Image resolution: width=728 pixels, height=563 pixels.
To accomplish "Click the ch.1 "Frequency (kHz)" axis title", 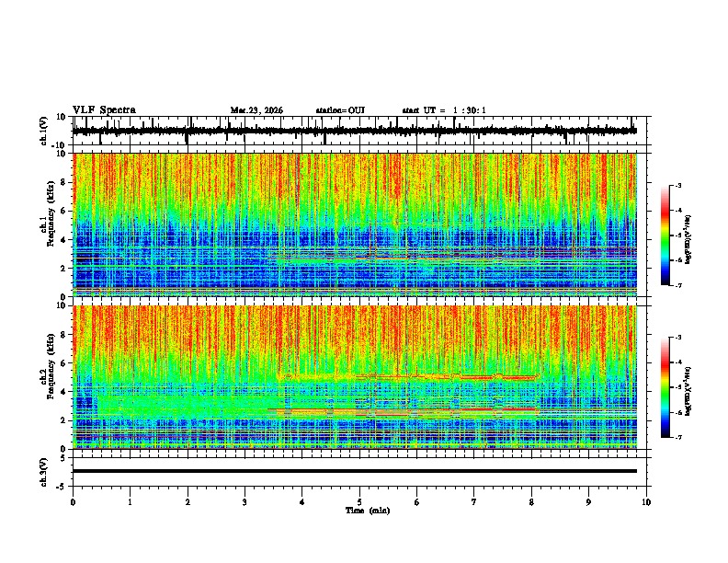I will pos(51,214).
